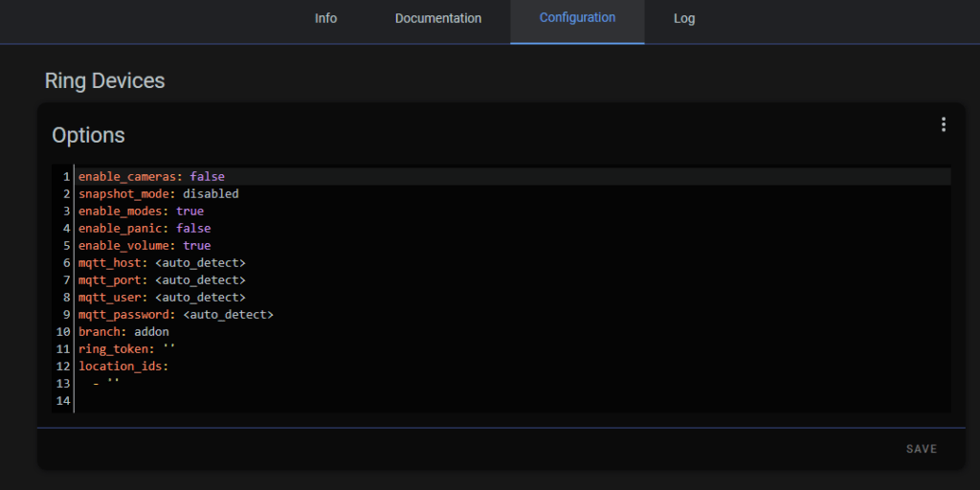
Task: Click the empty list item on line 13
Action: [106, 383]
